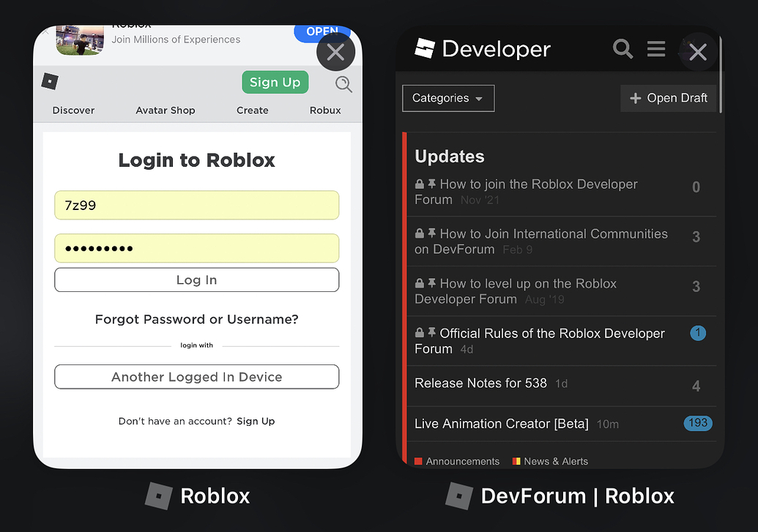Click the username field containing 7z99
758x532 pixels.
pos(196,205)
